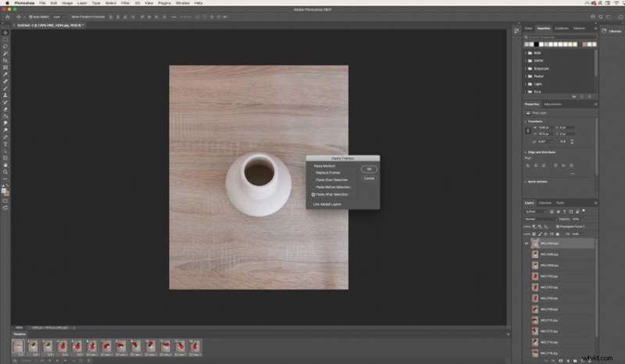The image size is (625, 364).
Task: Select the Hand tool
Action: (5, 165)
